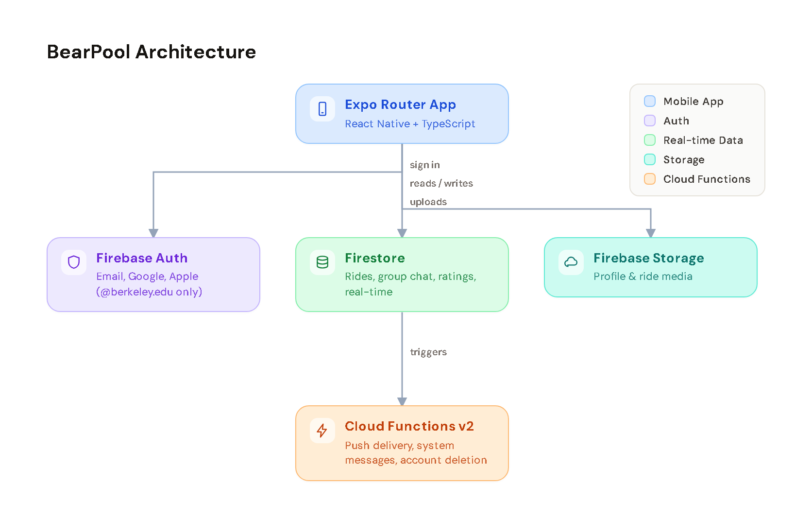The height and width of the screenshot is (520, 812).
Task: Select the Mobile App blue legend swatch
Action: 650,101
